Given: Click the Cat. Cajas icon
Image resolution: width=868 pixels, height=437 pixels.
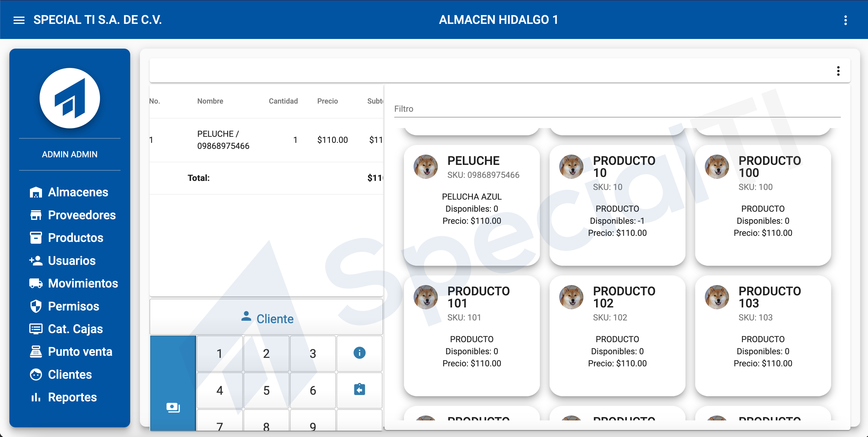Looking at the screenshot, I should point(36,329).
